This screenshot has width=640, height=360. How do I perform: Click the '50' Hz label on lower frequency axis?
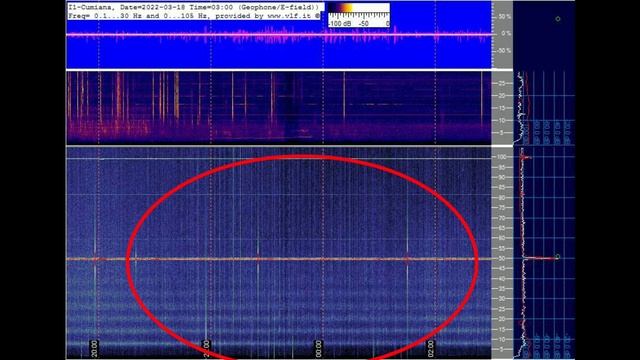pyautogui.click(x=502, y=258)
